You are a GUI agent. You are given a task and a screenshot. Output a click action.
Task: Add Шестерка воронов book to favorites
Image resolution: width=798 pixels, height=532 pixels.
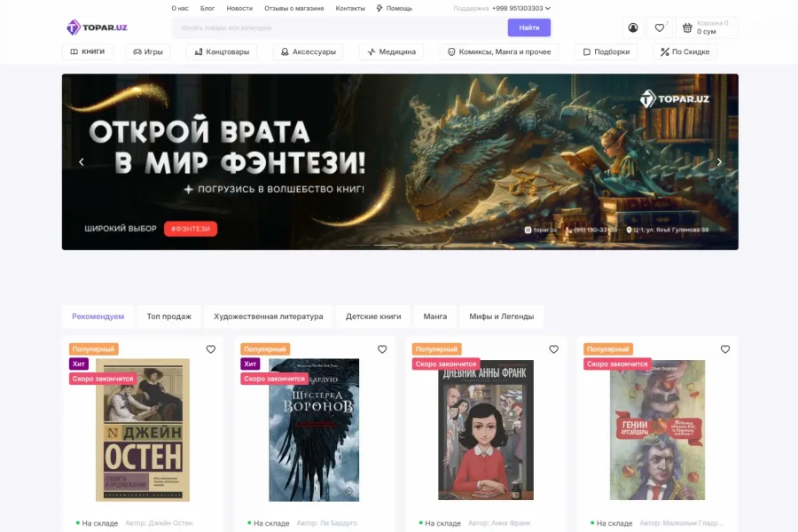tap(382, 349)
